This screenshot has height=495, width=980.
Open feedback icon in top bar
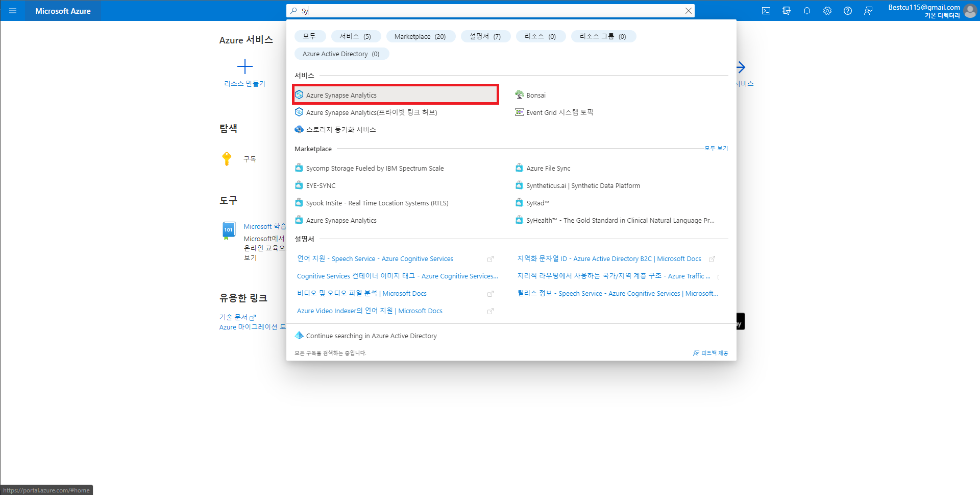pyautogui.click(x=868, y=11)
